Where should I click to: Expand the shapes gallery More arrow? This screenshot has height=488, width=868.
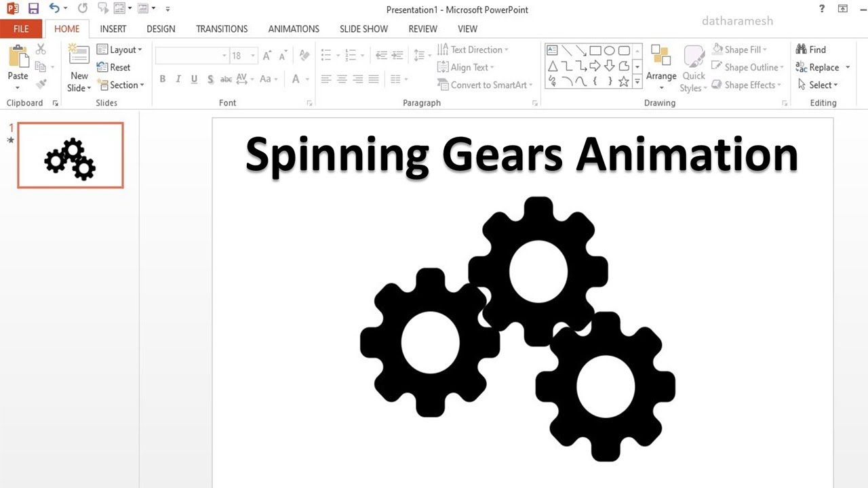637,81
